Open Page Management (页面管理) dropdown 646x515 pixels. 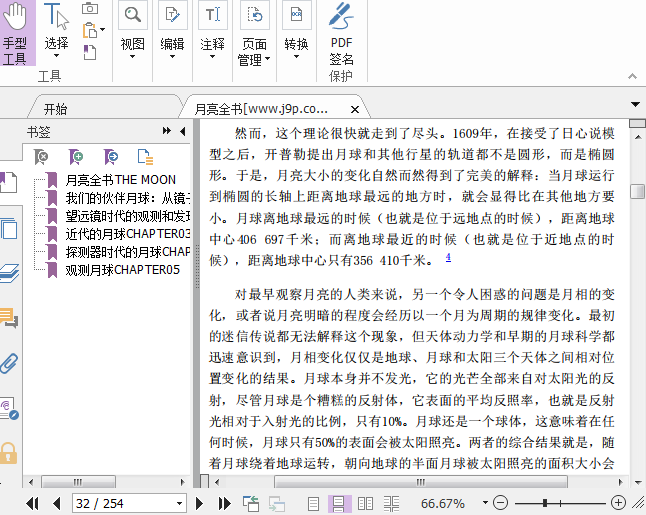(254, 34)
